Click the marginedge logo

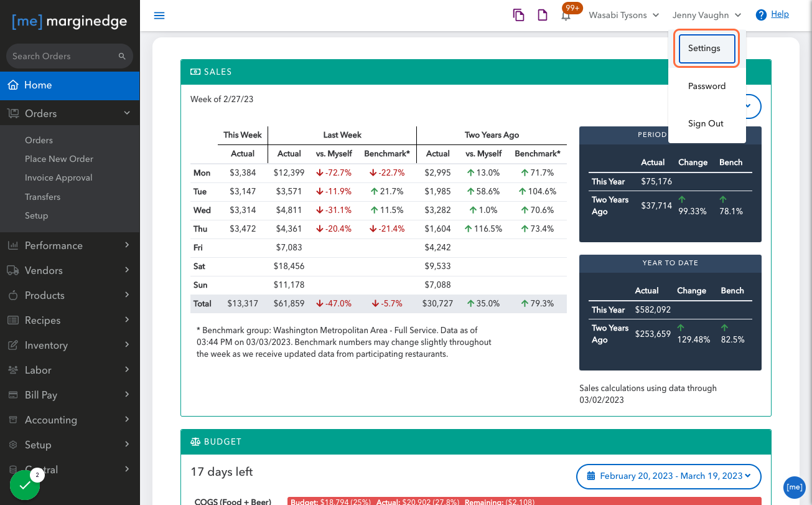point(70,22)
